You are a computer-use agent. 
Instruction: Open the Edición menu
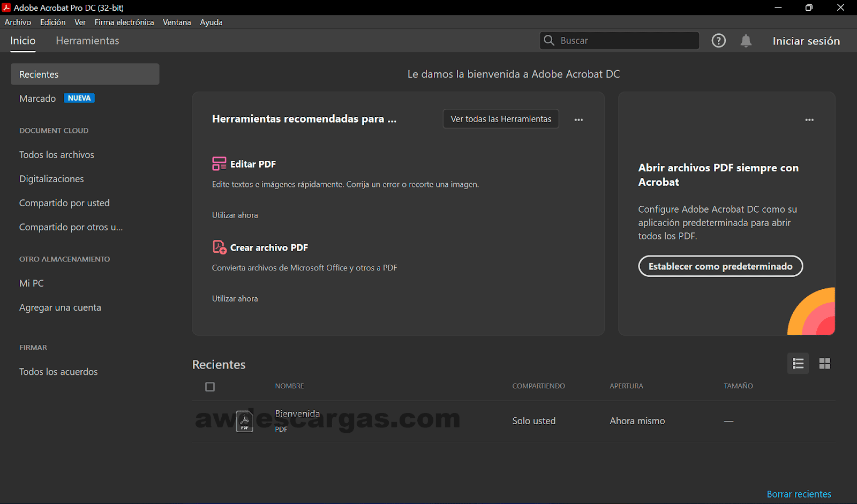[x=53, y=22]
